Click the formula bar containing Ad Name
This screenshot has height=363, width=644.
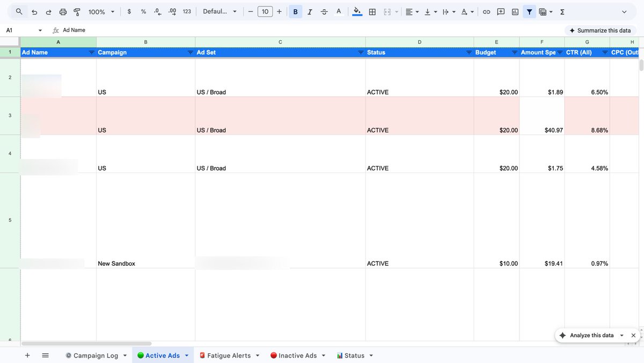(x=311, y=30)
